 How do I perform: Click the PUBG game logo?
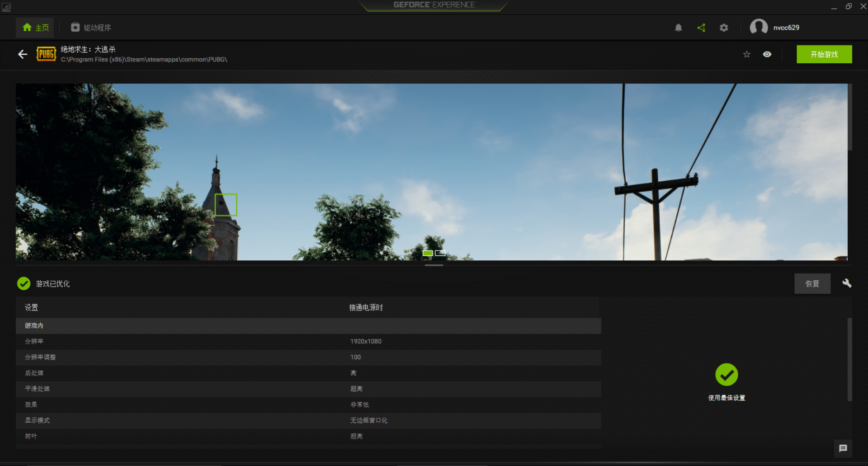click(x=46, y=54)
